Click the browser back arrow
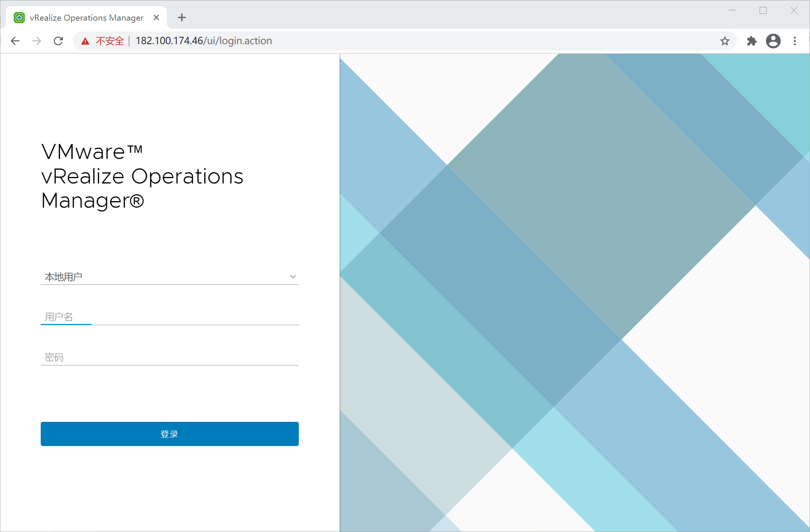The image size is (810, 532). point(15,41)
